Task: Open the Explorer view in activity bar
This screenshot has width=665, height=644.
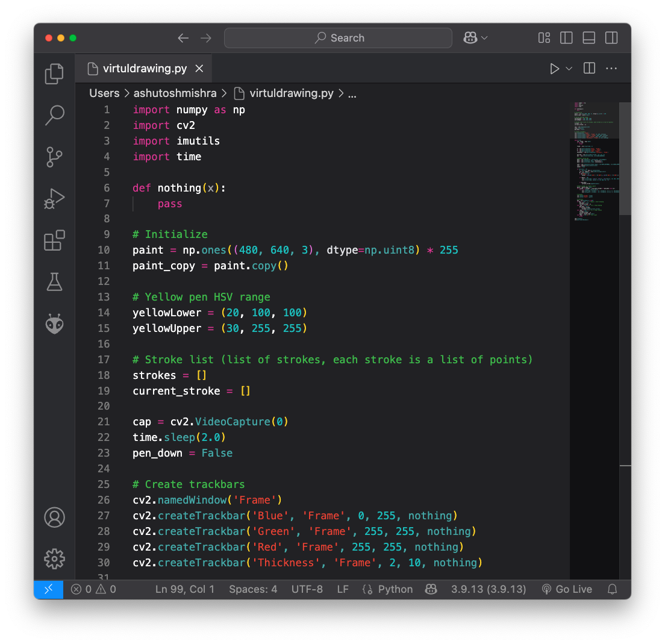Action: point(54,73)
